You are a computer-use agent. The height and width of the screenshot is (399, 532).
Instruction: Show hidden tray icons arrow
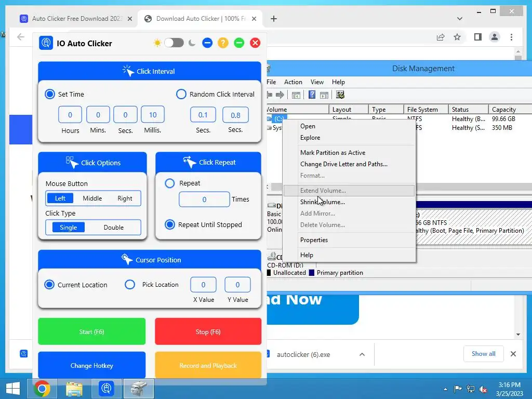(445, 389)
